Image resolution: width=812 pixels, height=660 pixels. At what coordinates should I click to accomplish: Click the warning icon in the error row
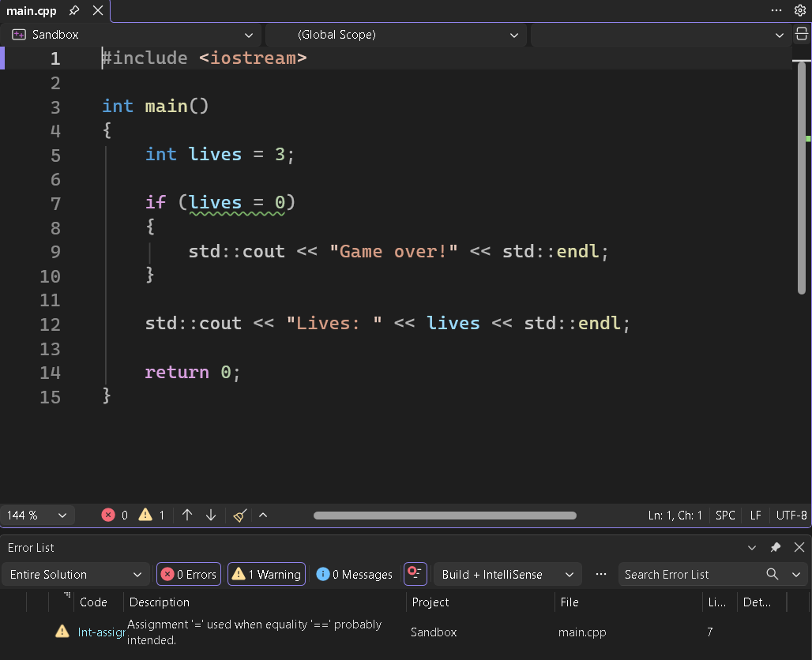(x=62, y=632)
